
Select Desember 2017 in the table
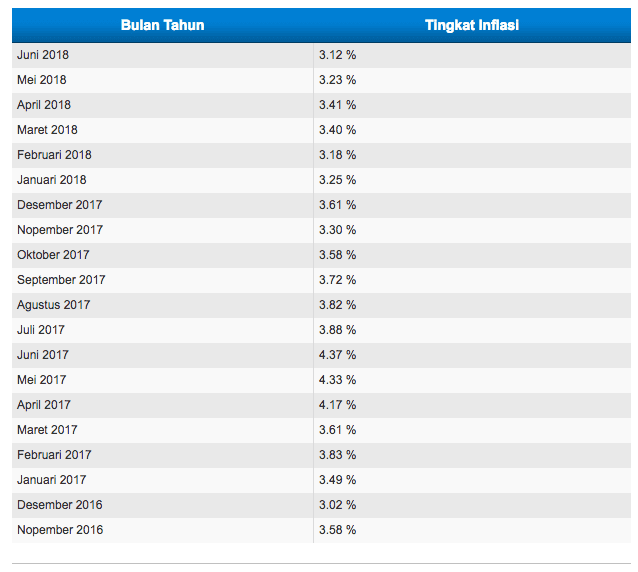pos(60,205)
